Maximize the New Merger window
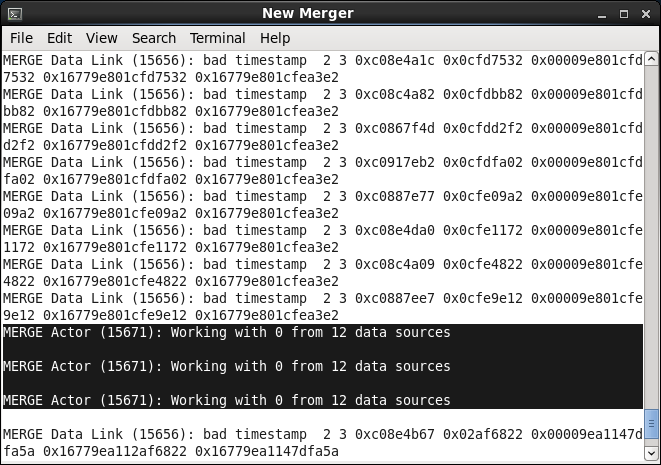661x465 pixels. point(624,13)
